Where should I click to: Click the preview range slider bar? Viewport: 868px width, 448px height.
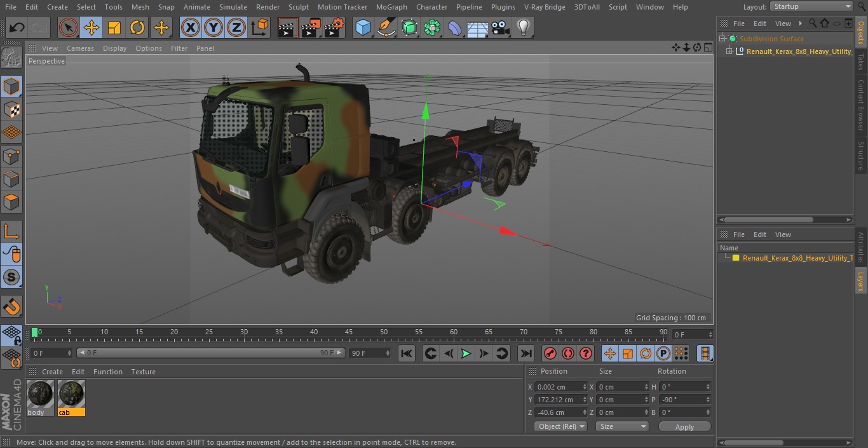coord(210,353)
